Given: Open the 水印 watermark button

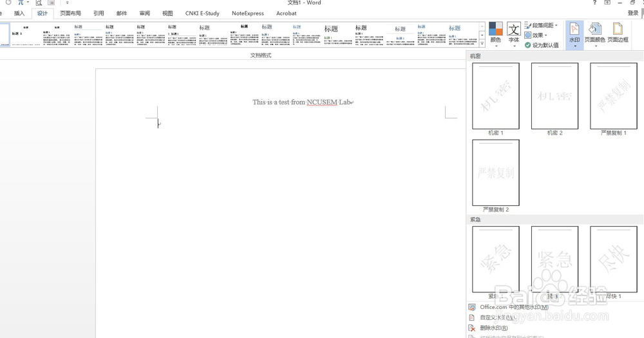Looking at the screenshot, I should point(574,35).
